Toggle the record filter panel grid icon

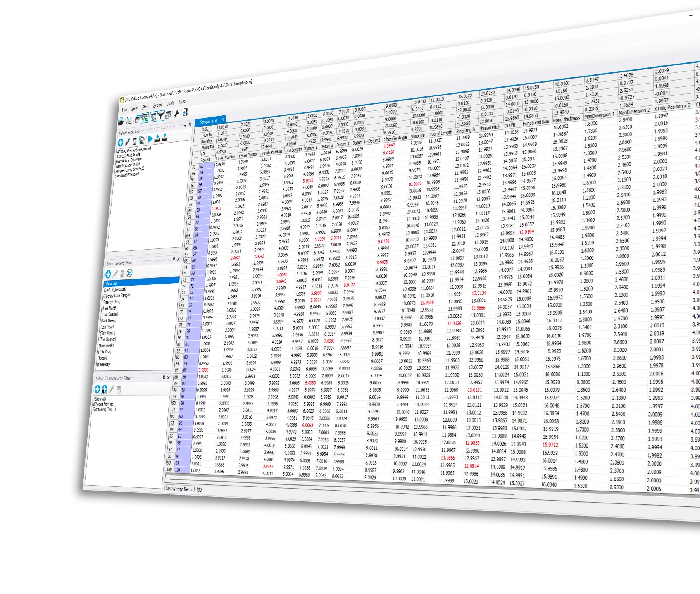(x=153, y=117)
